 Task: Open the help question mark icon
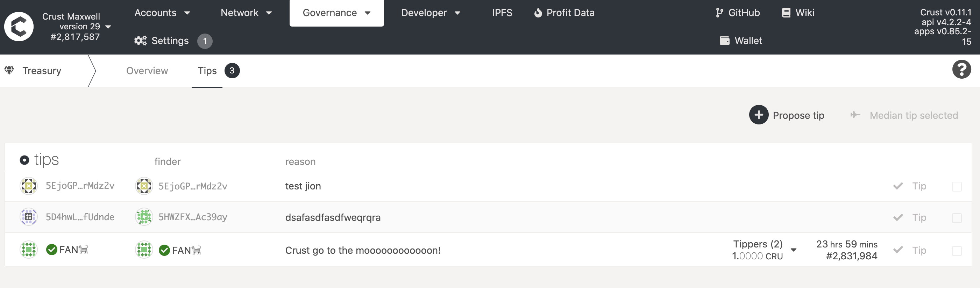coord(961,70)
